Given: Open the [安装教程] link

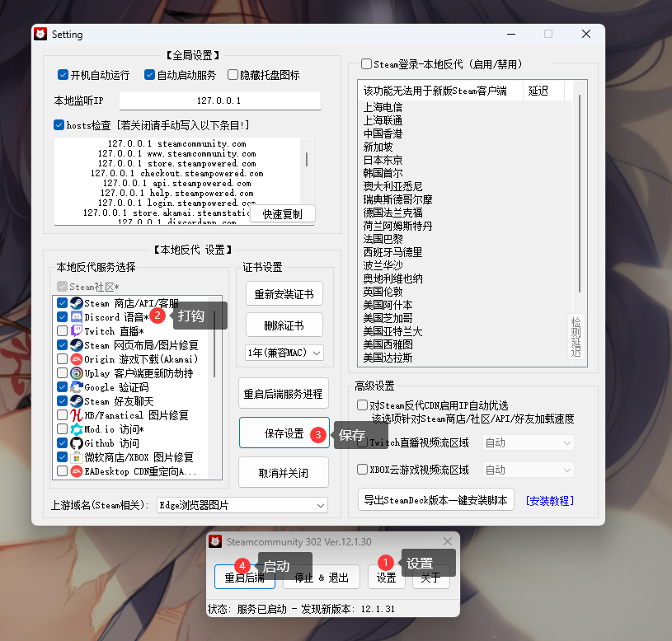Looking at the screenshot, I should point(549,501).
